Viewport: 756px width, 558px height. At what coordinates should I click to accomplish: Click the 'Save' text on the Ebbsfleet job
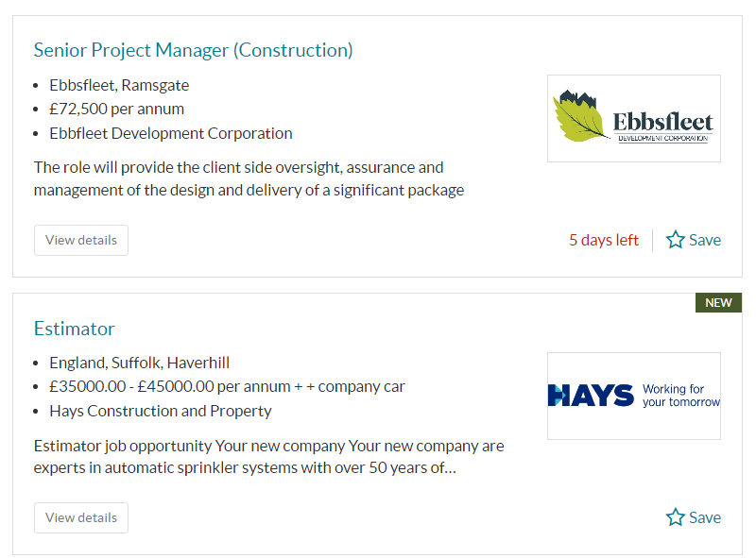pos(705,240)
